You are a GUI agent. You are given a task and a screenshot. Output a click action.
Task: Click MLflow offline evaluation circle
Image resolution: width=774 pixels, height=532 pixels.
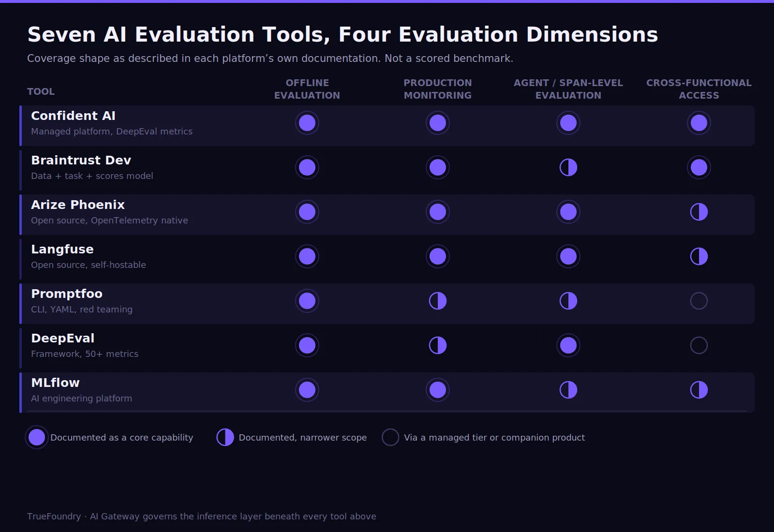point(307,390)
